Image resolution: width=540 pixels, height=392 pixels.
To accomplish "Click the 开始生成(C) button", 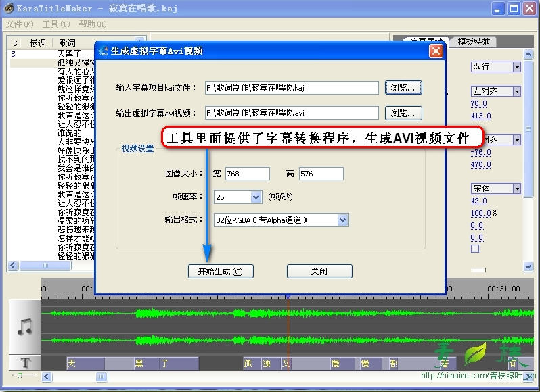I will pos(221,271).
